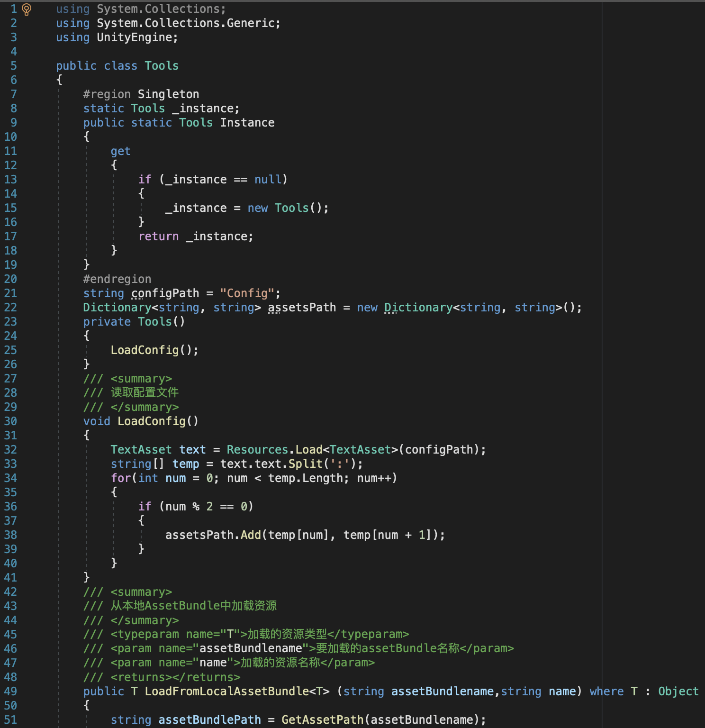The image size is (705, 728).
Task: Click the 'LoadConfig();' call inside the constructor
Action: coord(154,350)
